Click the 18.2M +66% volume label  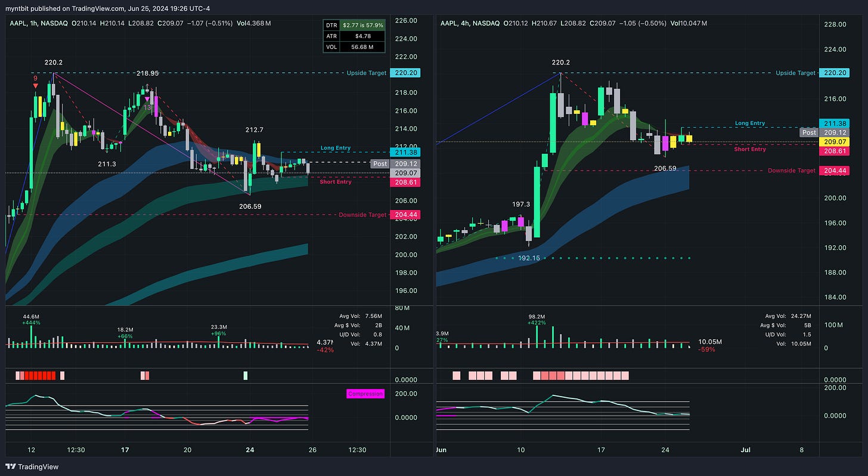[125, 333]
